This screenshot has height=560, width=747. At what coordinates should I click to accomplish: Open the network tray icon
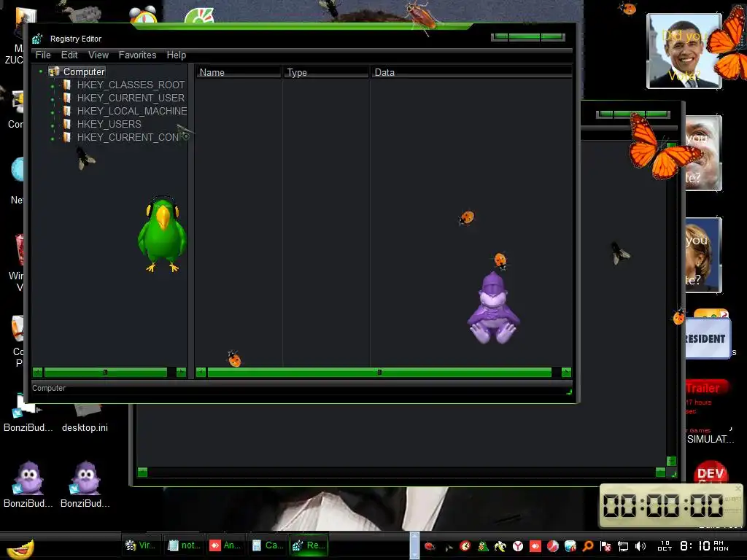pos(623,546)
